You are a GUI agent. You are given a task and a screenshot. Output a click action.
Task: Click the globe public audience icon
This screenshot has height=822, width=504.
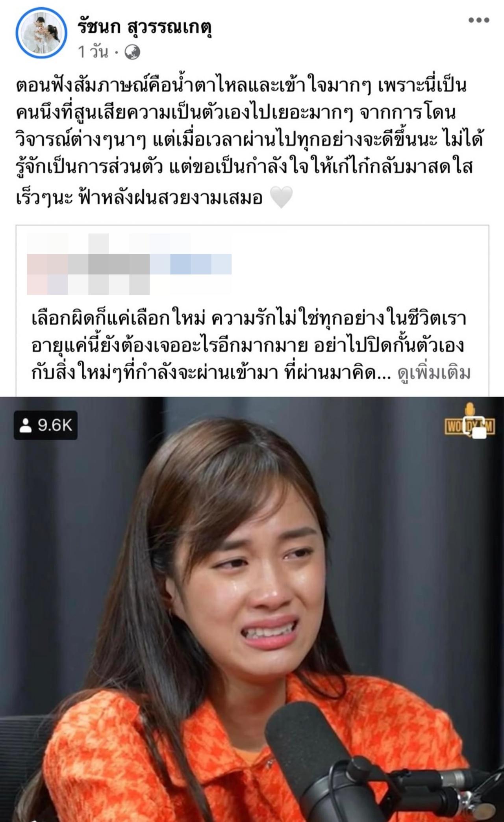click(132, 52)
